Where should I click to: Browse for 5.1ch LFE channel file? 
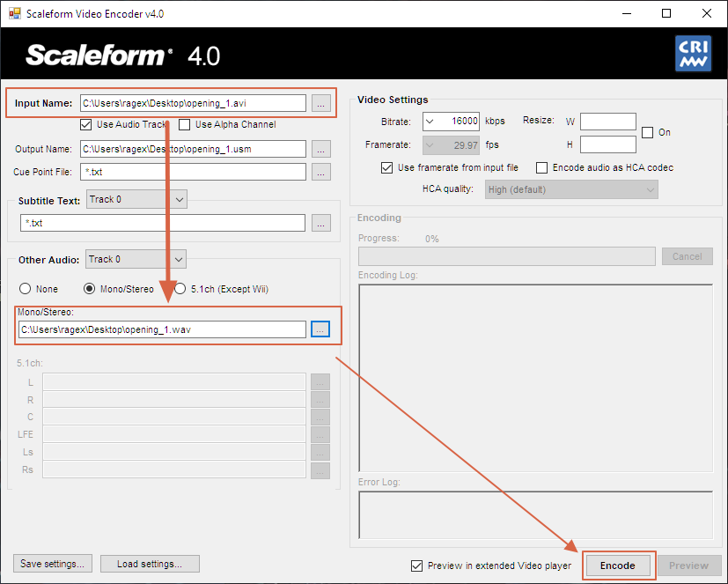coord(320,434)
